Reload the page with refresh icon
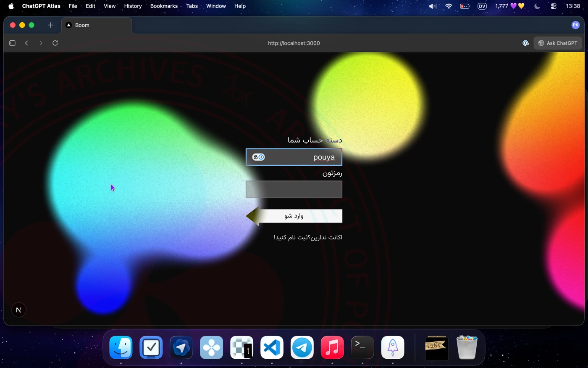 (x=55, y=43)
